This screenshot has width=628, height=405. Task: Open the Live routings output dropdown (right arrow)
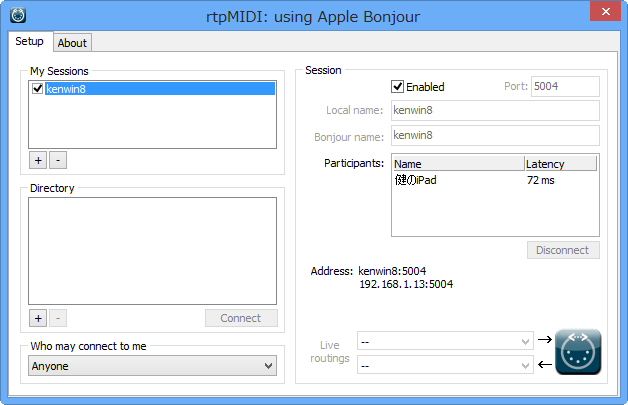pos(445,341)
